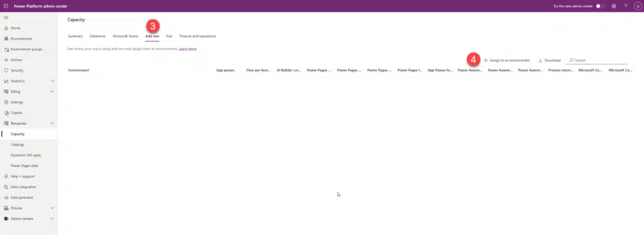Click the magnifier icon in the Search box

[x=571, y=60]
